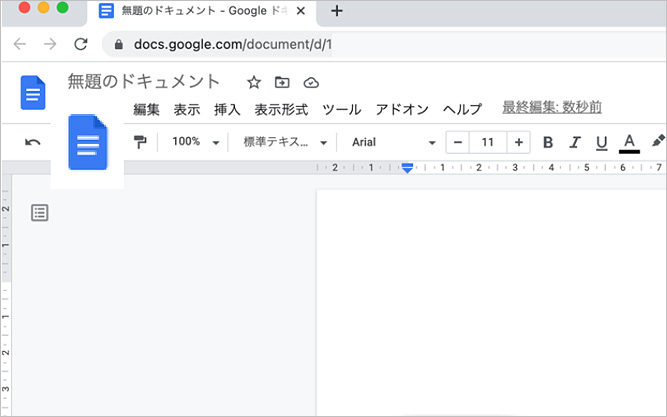Image resolution: width=667 pixels, height=417 pixels.
Task: Open the 挿入 menu
Action: point(227,110)
